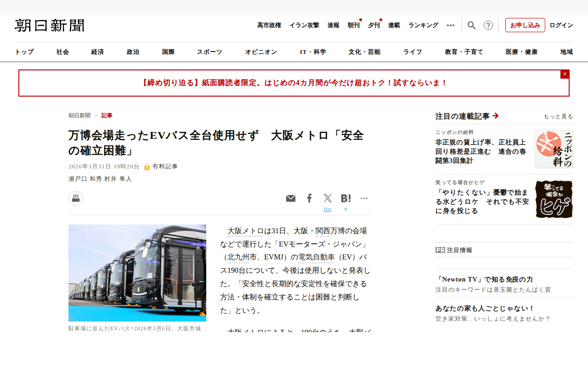
Task: Click the もっと見る link
Action: click(558, 116)
